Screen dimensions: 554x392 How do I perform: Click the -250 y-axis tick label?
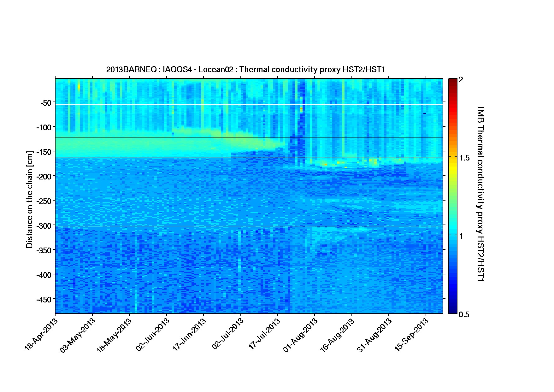(44, 201)
